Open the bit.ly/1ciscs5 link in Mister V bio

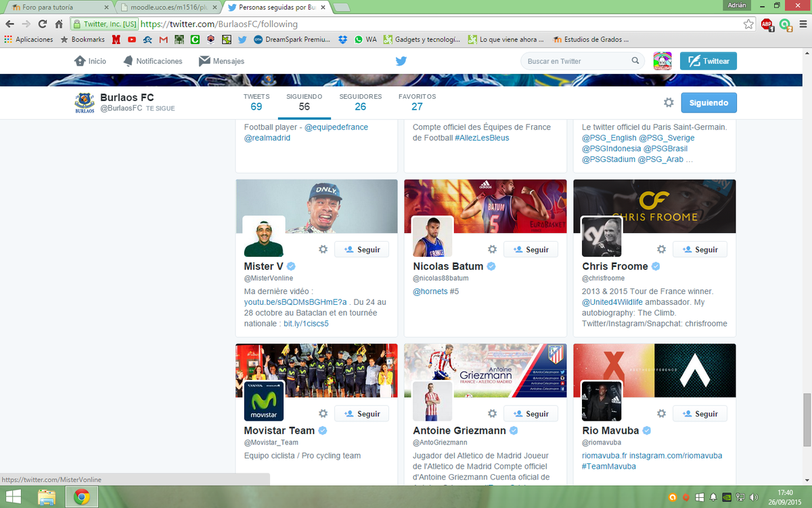[x=306, y=324]
